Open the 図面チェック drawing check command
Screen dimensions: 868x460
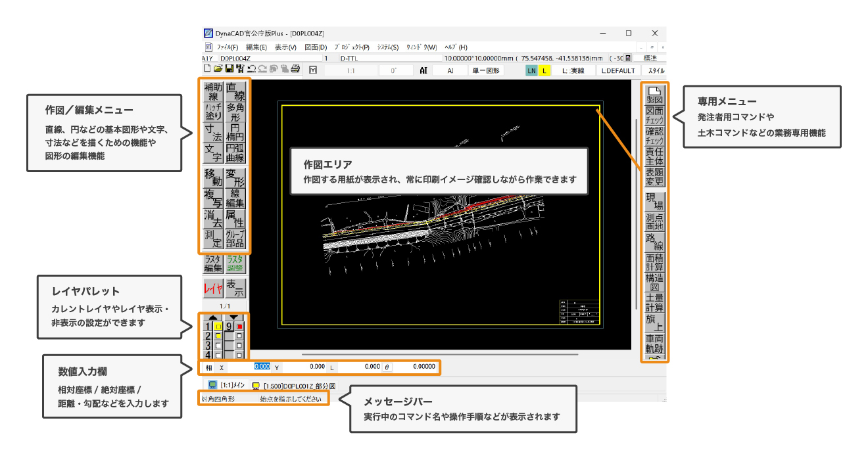[x=654, y=115]
